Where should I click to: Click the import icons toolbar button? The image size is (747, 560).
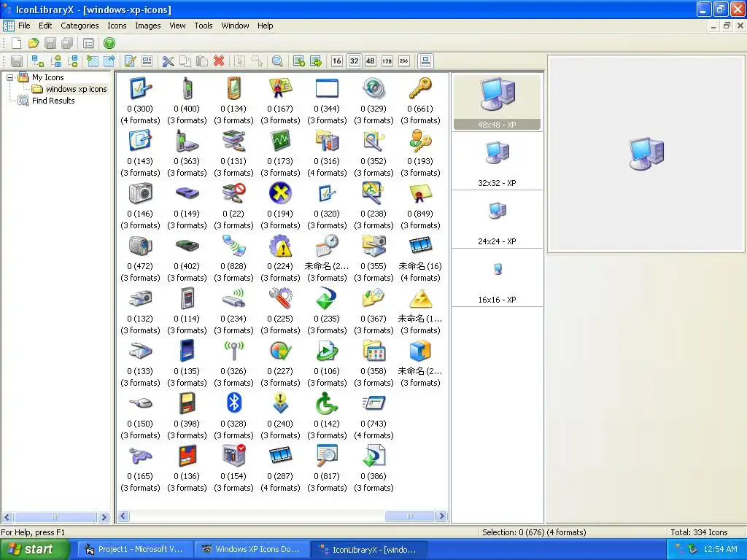pyautogui.click(x=93, y=61)
